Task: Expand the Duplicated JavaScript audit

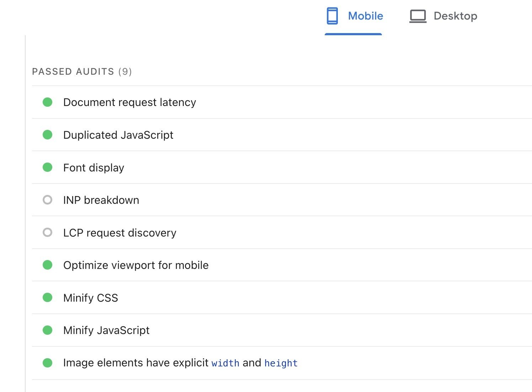Action: coord(282,135)
